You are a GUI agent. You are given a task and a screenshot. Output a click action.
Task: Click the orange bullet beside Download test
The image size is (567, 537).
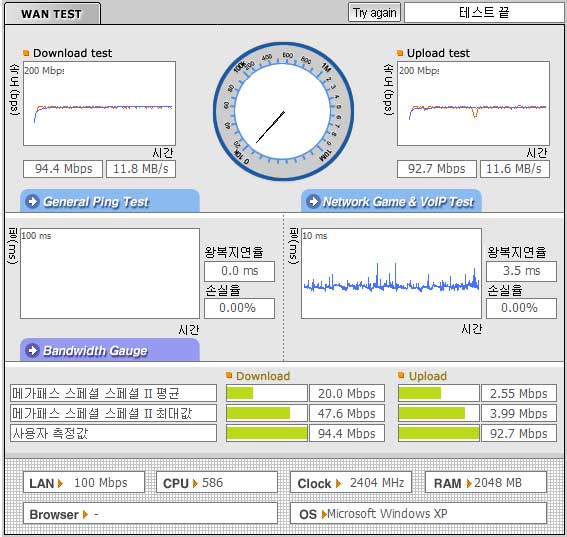(x=26, y=53)
